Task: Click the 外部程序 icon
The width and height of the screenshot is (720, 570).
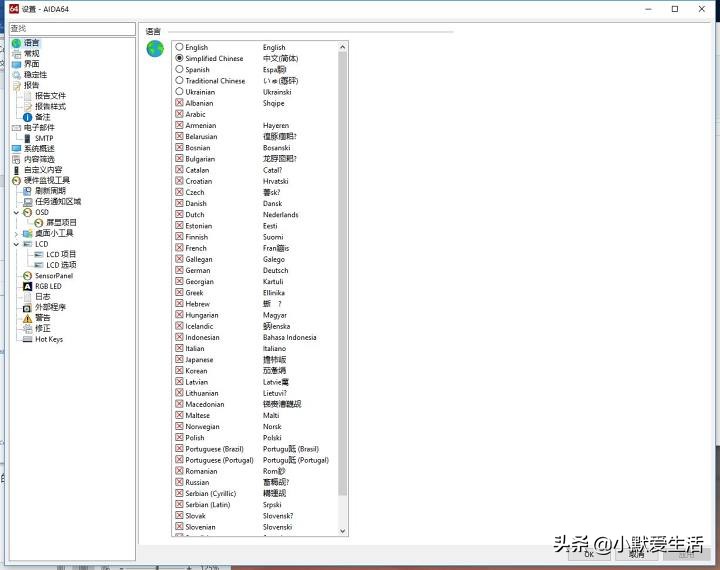Action: click(x=28, y=307)
